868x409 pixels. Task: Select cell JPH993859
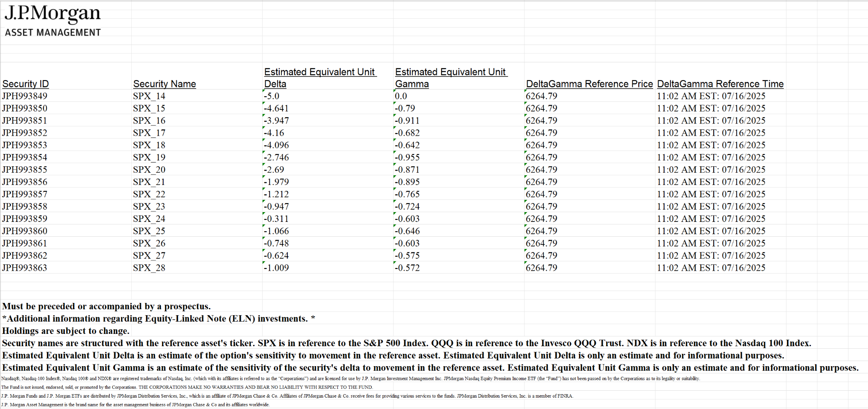[25, 219]
